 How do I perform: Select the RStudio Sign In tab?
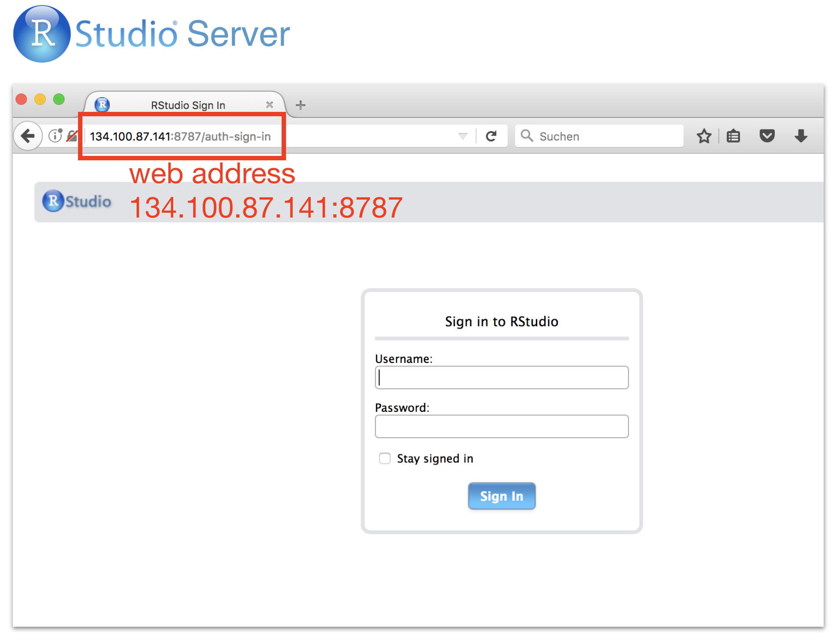(x=188, y=105)
